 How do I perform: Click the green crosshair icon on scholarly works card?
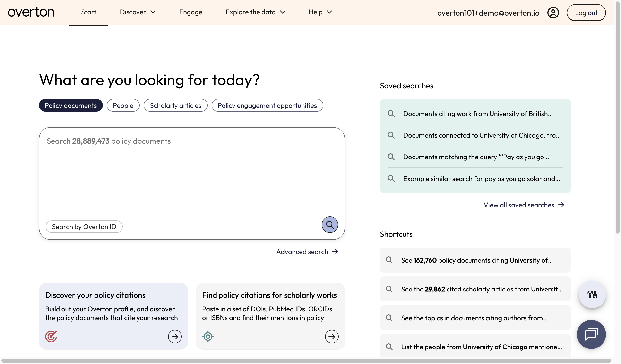[208, 336]
